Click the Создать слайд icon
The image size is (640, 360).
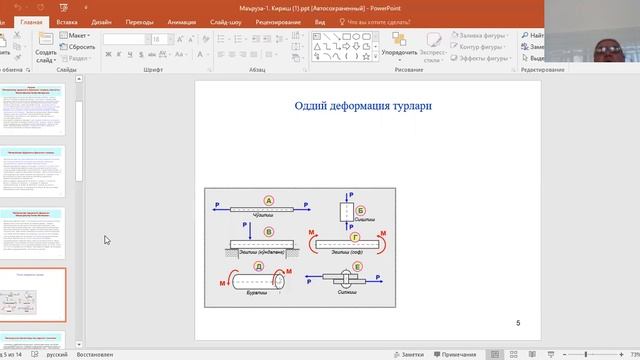tap(46, 40)
